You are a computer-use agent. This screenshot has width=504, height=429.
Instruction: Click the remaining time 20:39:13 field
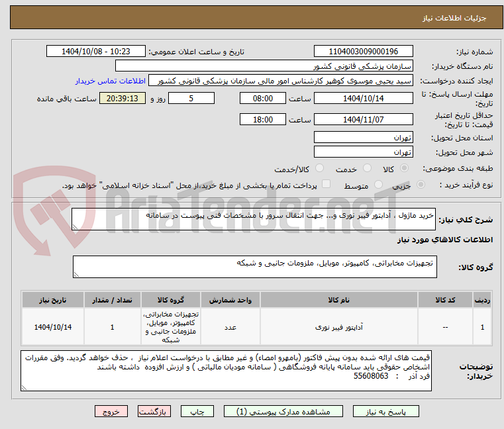pyautogui.click(x=122, y=99)
